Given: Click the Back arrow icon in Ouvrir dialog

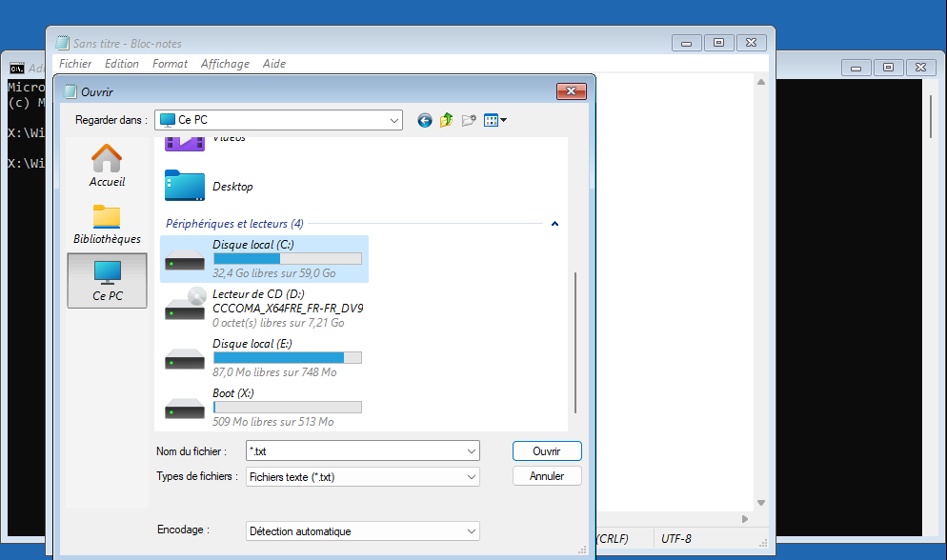Looking at the screenshot, I should coord(425,120).
